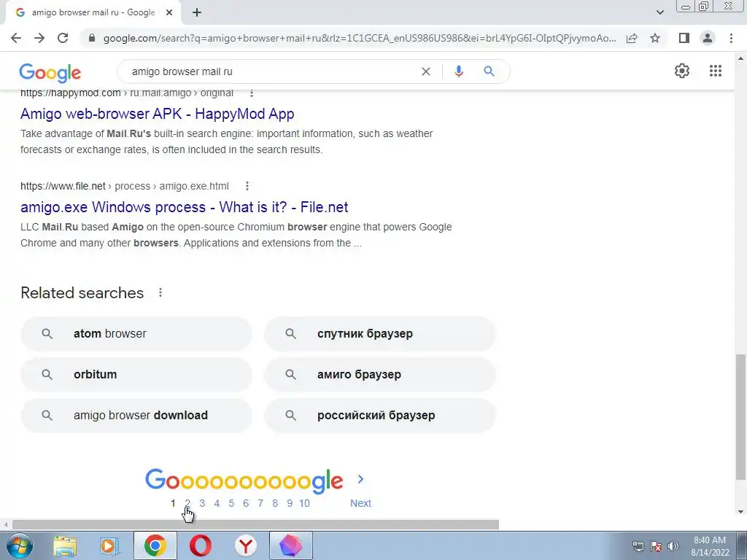Go to results page 2

click(x=187, y=503)
